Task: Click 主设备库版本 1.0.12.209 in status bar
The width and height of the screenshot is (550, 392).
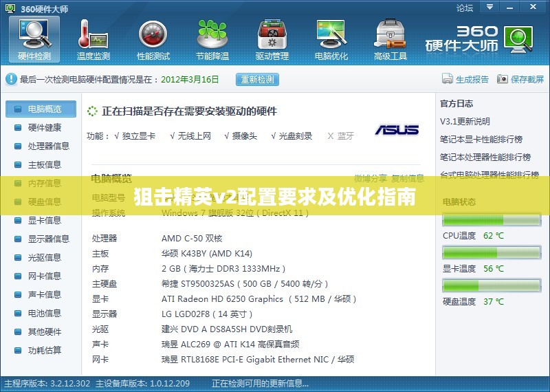Action: point(143,384)
